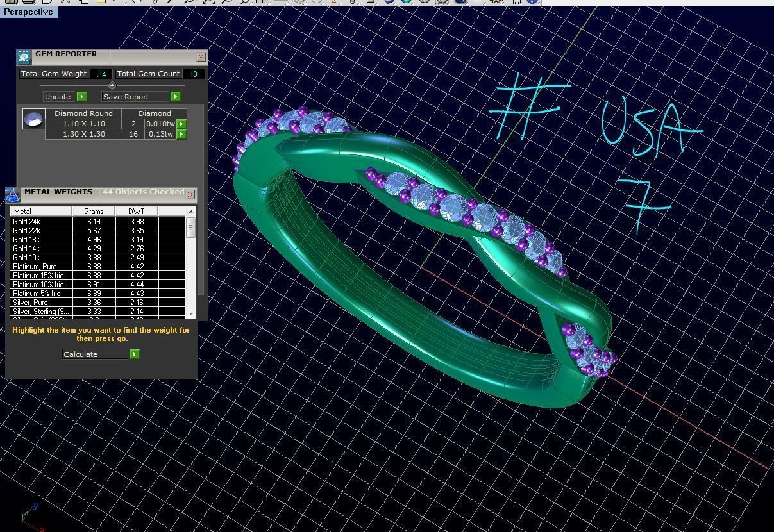Viewport: 774px width, 532px height.
Task: Select the Platinum, Pure row
Action: coord(97,267)
